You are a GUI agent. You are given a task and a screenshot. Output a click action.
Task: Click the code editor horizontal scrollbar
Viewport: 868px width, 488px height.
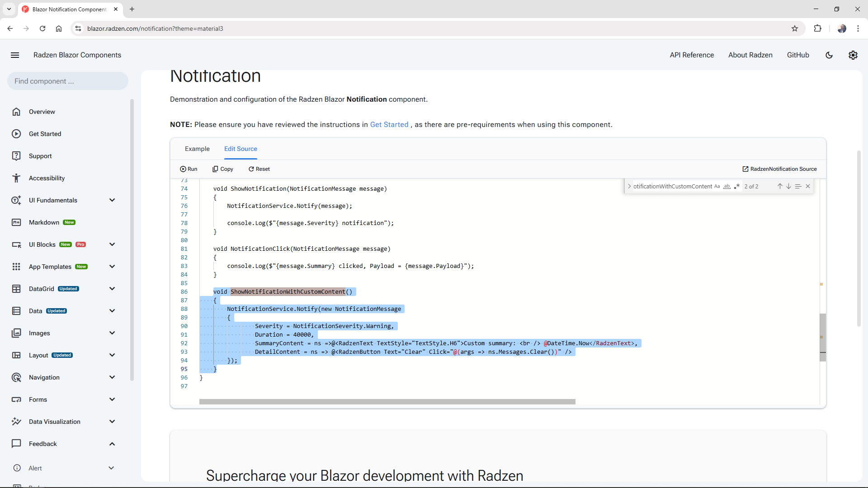click(387, 402)
